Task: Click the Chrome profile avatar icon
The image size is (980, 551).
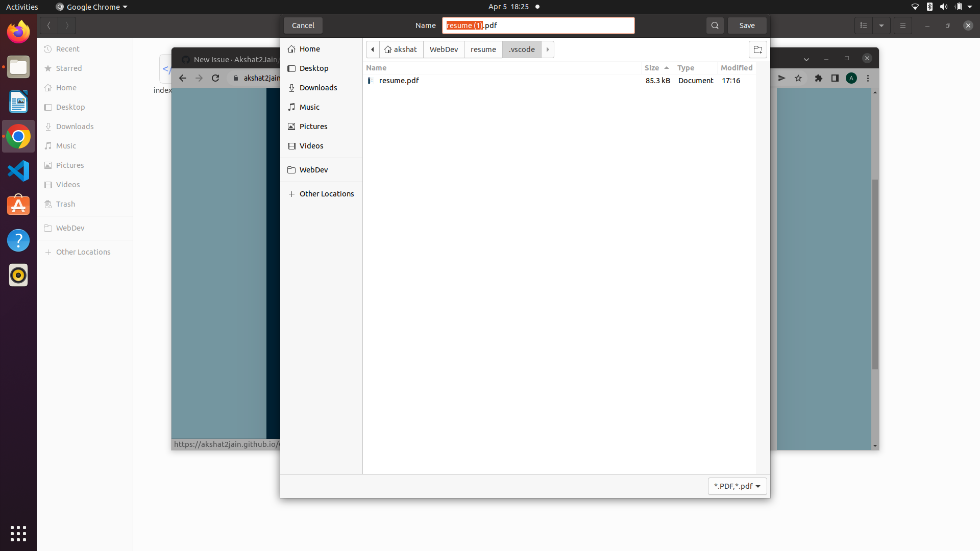Action: [851, 78]
